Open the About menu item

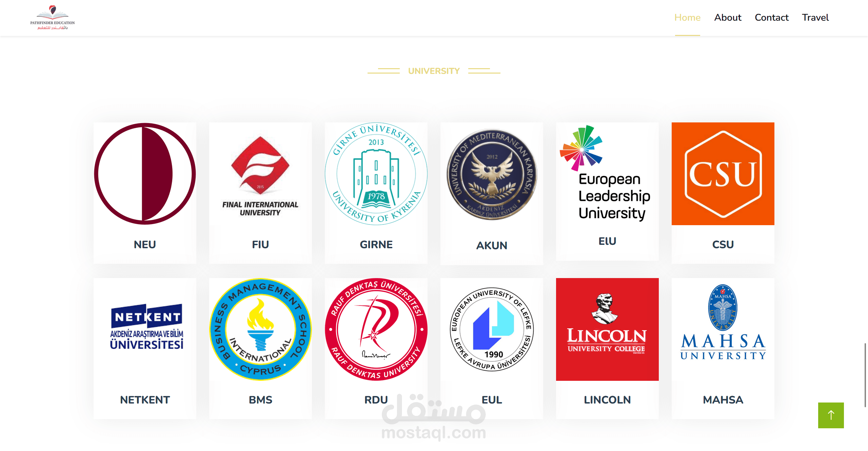[728, 18]
